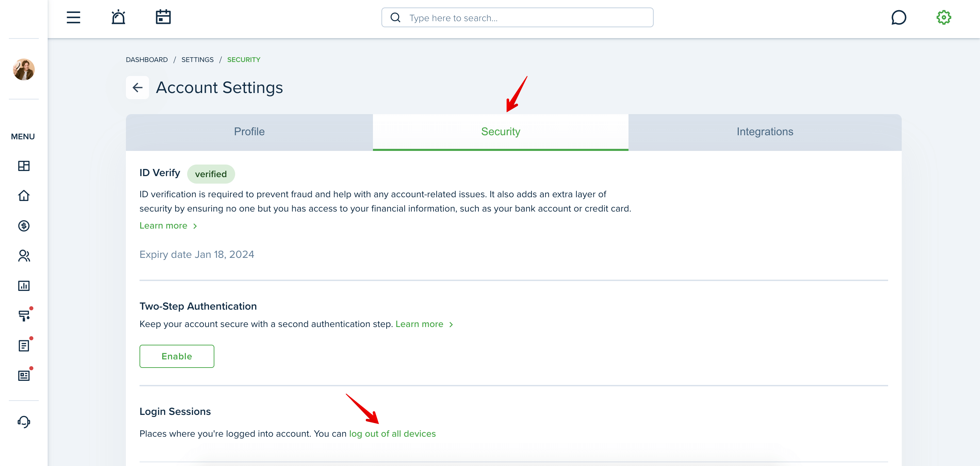Open the newspaper icon with red dot
This screenshot has width=980, height=466.
click(x=23, y=376)
